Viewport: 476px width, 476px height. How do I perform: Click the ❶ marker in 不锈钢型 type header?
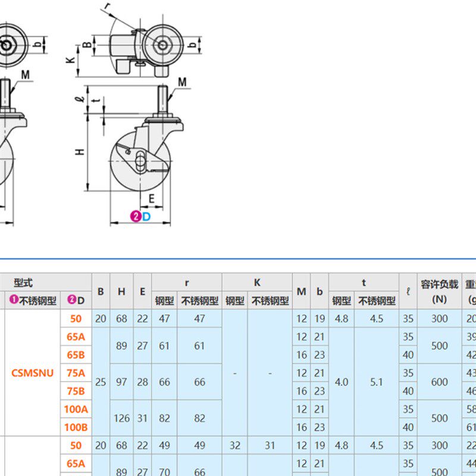[14, 300]
